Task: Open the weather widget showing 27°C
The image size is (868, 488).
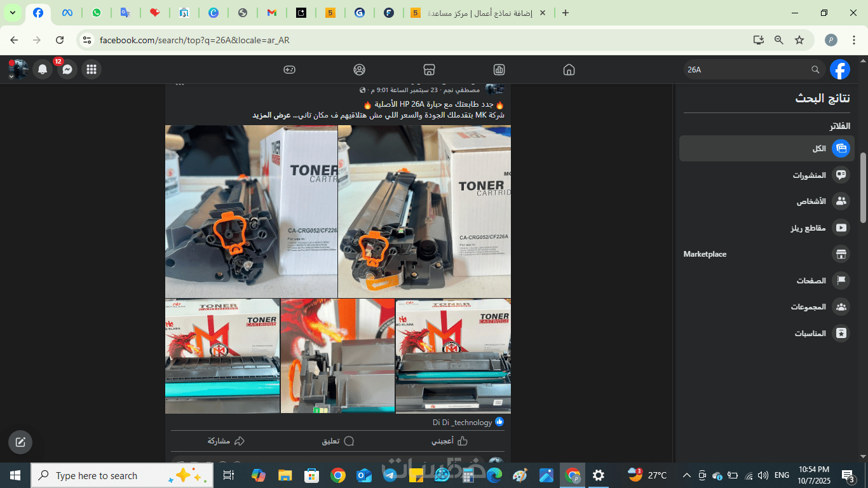Action: click(x=648, y=475)
